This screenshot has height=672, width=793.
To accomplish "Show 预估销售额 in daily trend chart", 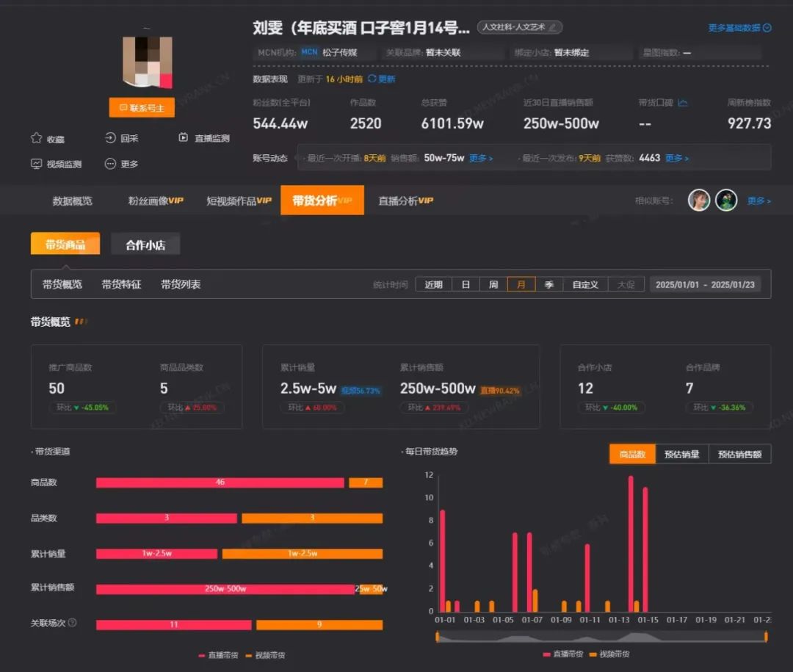I will (x=739, y=455).
